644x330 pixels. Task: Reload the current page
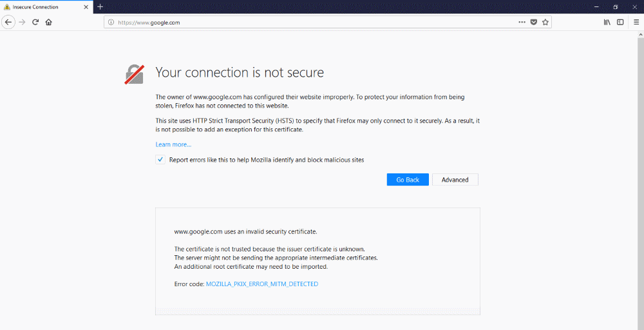click(35, 22)
